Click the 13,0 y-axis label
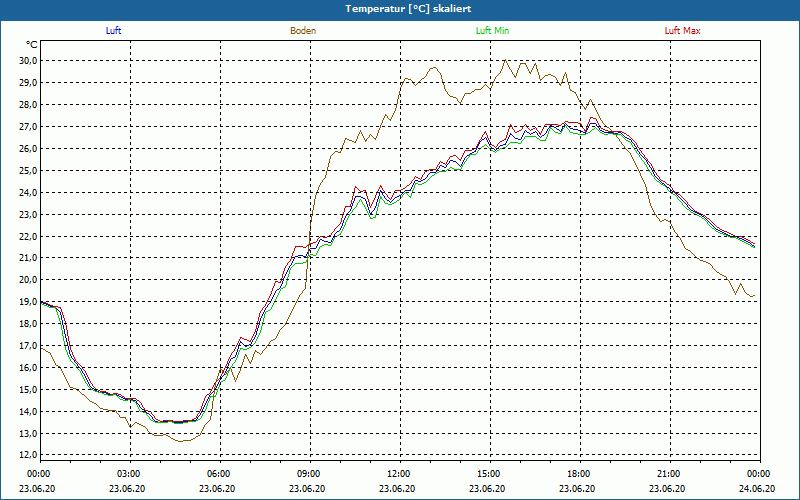Screen dimensions: 800x500 click(x=29, y=433)
